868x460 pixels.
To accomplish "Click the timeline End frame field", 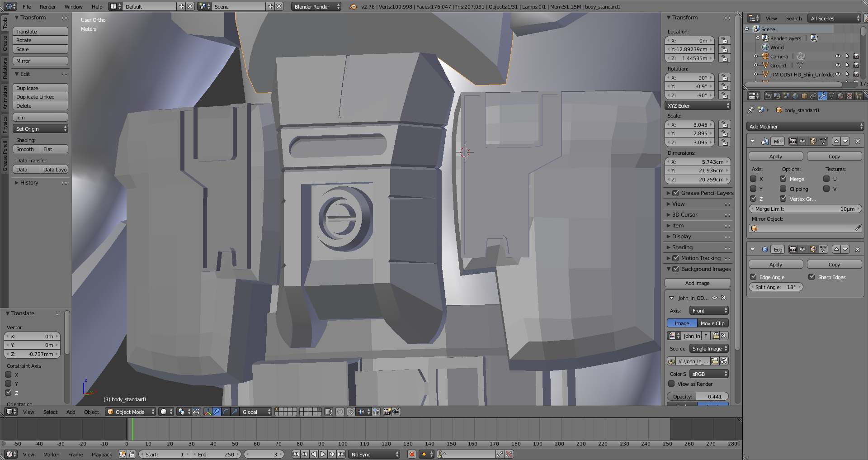I will pyautogui.click(x=217, y=454).
